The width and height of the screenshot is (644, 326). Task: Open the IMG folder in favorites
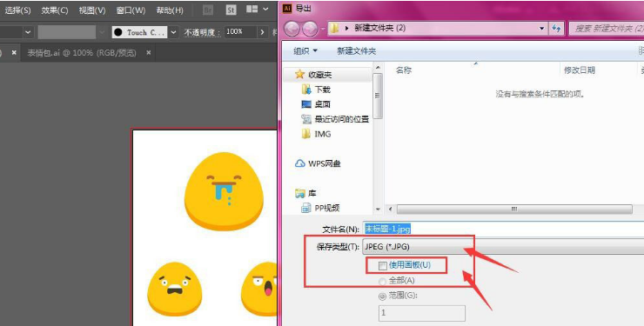pos(322,134)
